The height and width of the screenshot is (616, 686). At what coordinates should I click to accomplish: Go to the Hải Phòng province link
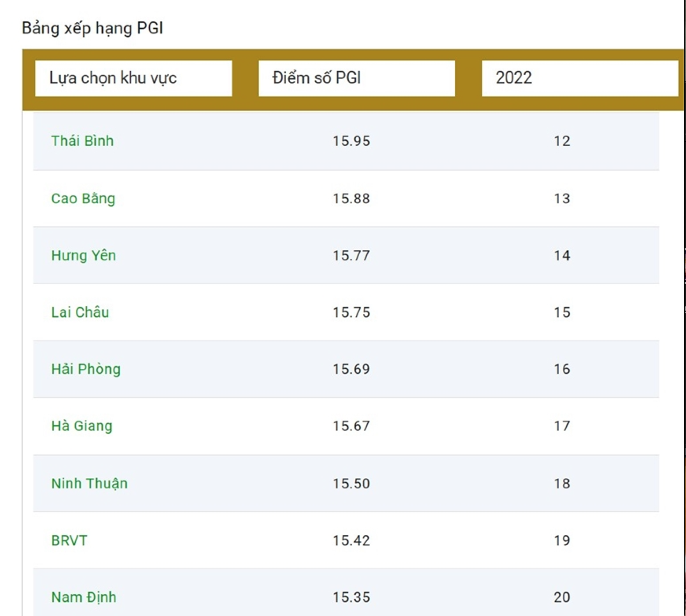coord(86,369)
